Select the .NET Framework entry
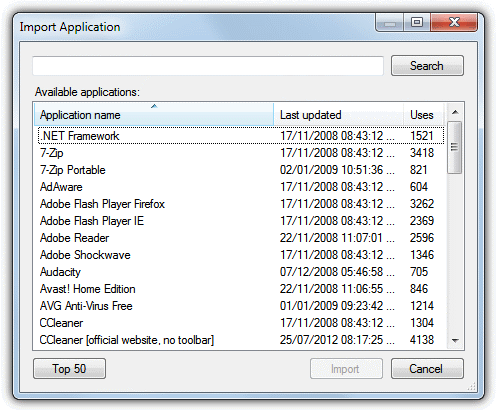The image size is (497, 411). (x=241, y=136)
